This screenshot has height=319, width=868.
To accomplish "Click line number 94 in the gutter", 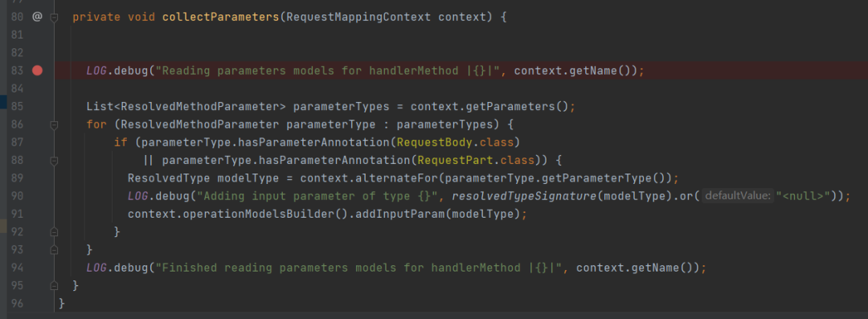I will tap(17, 268).
